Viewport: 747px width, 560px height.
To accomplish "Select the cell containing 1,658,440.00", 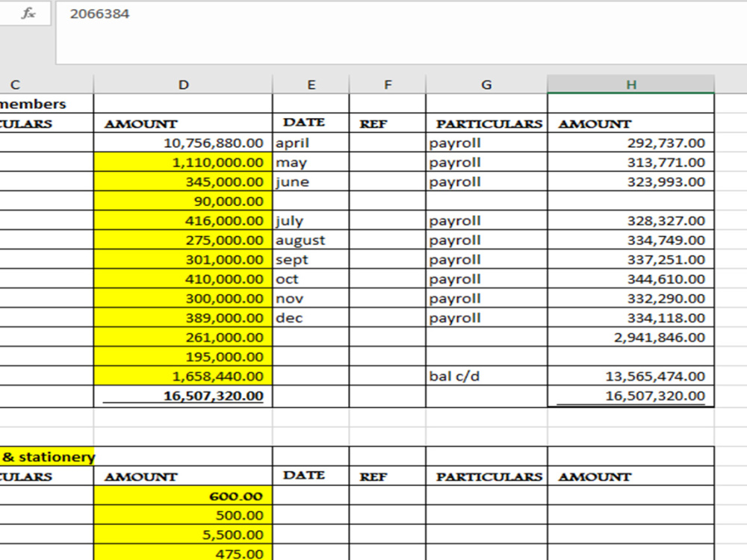I will 184,376.
